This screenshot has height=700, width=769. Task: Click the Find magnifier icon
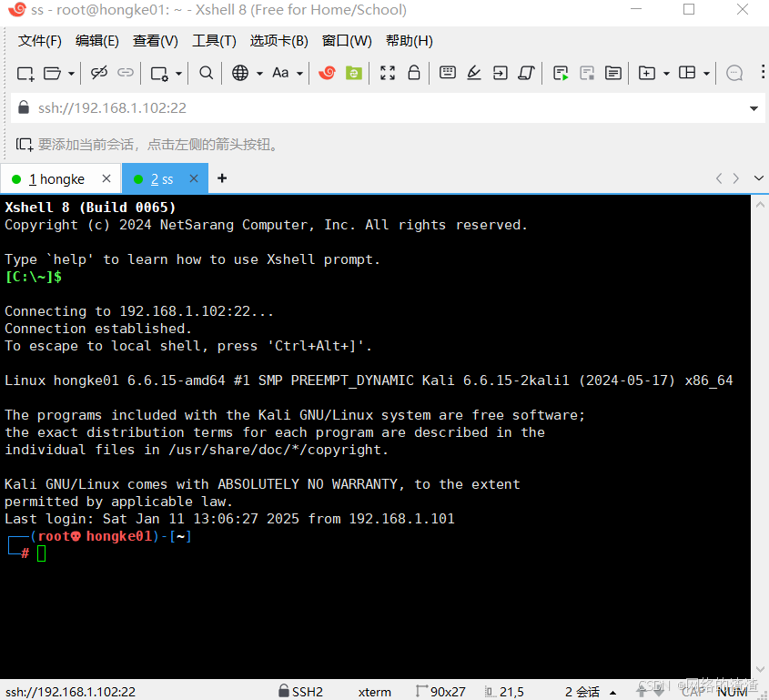pos(207,73)
